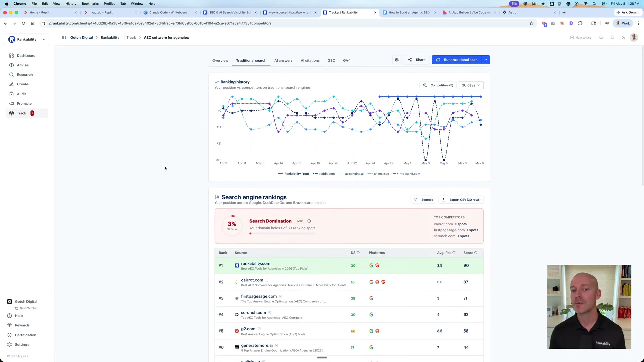Open the Dashboard sidebar item
This screenshot has height=362, width=644.
pyautogui.click(x=27, y=56)
